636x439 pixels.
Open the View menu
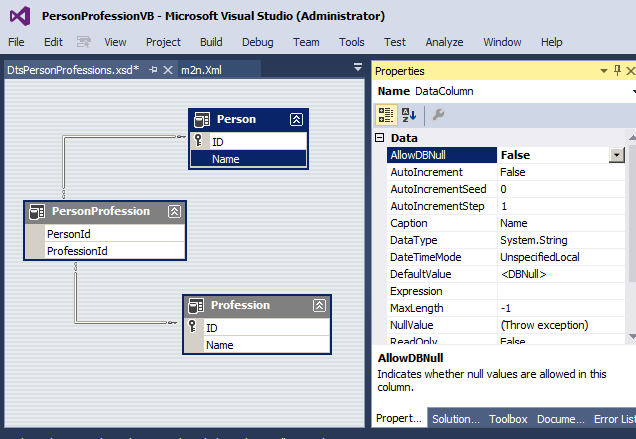(115, 42)
